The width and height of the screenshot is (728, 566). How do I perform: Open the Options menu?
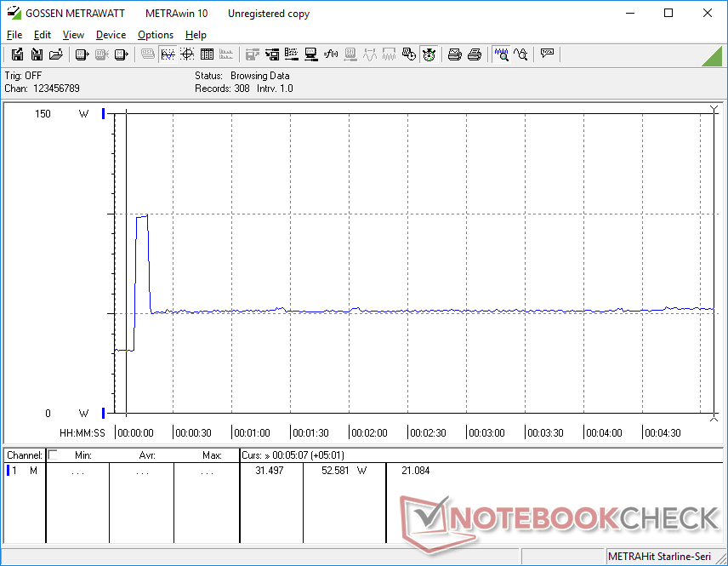pos(156,35)
